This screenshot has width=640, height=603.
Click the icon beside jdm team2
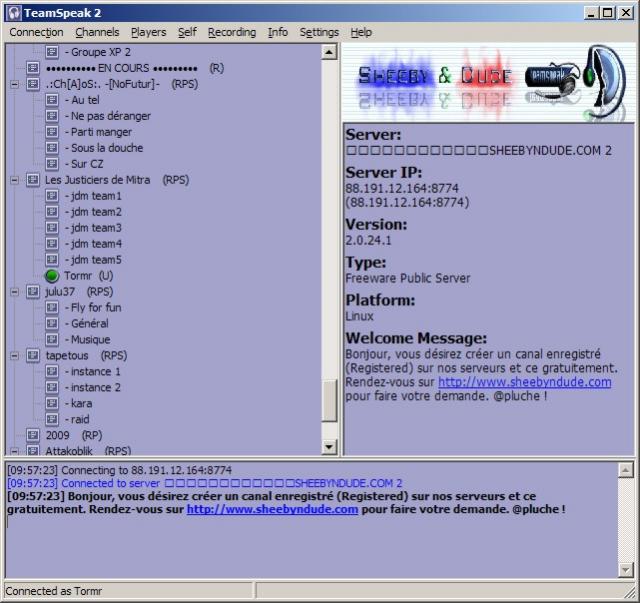52,212
